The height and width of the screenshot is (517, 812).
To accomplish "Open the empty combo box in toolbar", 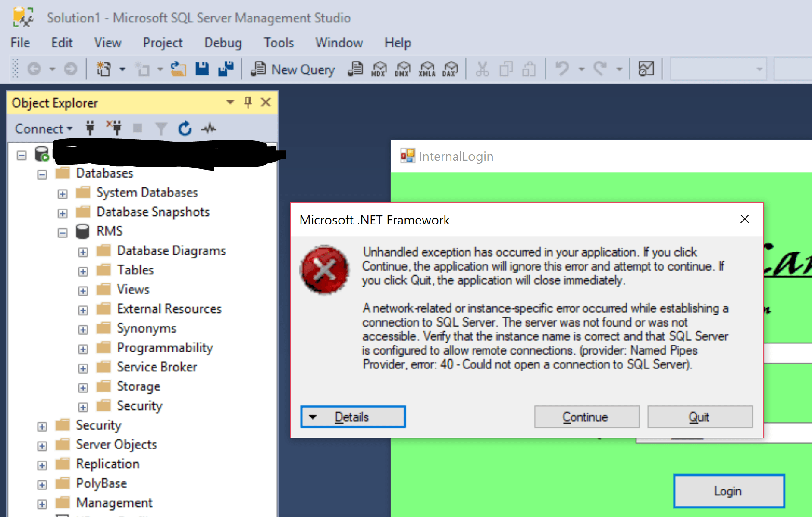I will 718,69.
